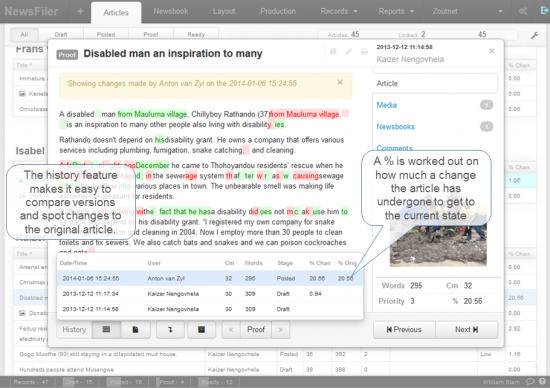Click the logout icon at top right
Image resolution: width=550 pixels, height=388 pixels.
click(x=545, y=11)
